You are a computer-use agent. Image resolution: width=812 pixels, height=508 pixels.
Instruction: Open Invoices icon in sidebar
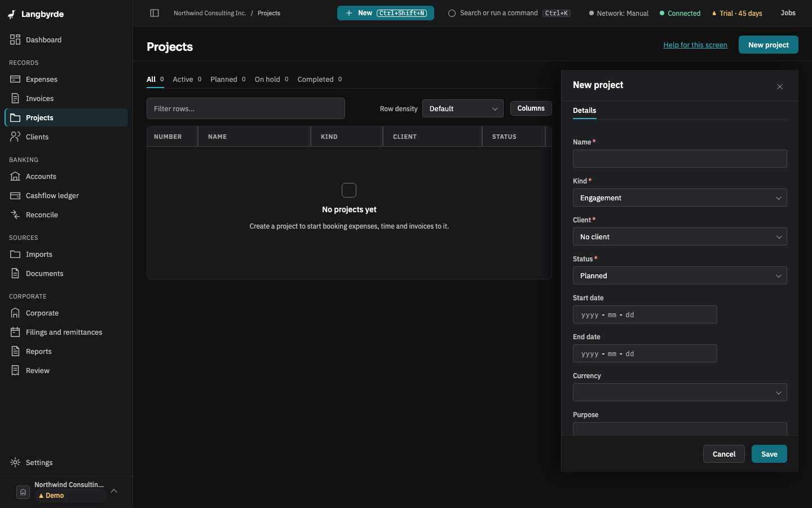point(15,98)
